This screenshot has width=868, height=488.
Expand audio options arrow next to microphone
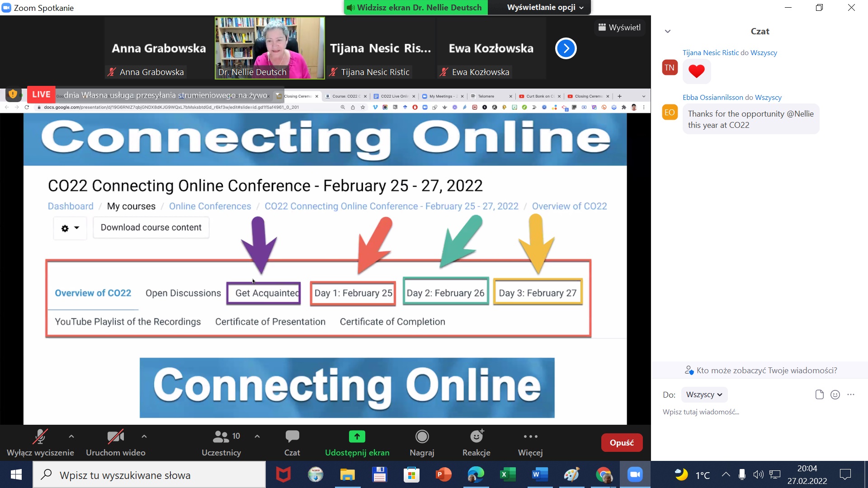[x=71, y=436]
